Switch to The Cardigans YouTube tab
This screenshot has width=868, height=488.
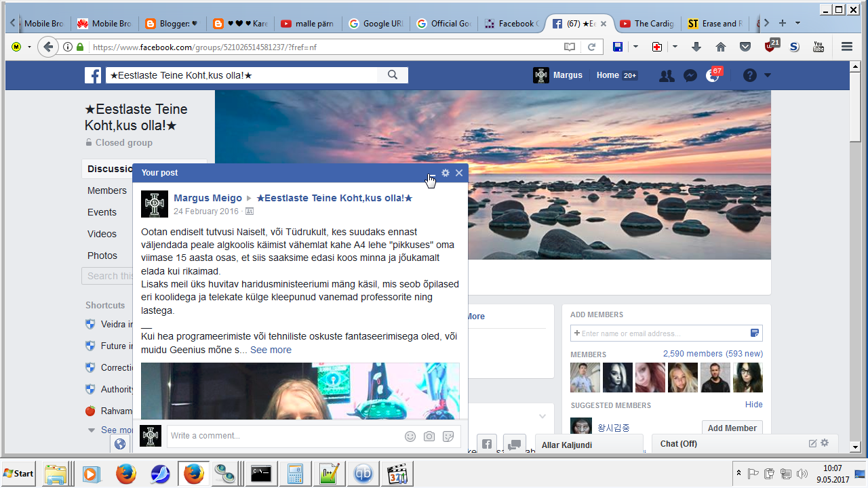click(x=648, y=24)
